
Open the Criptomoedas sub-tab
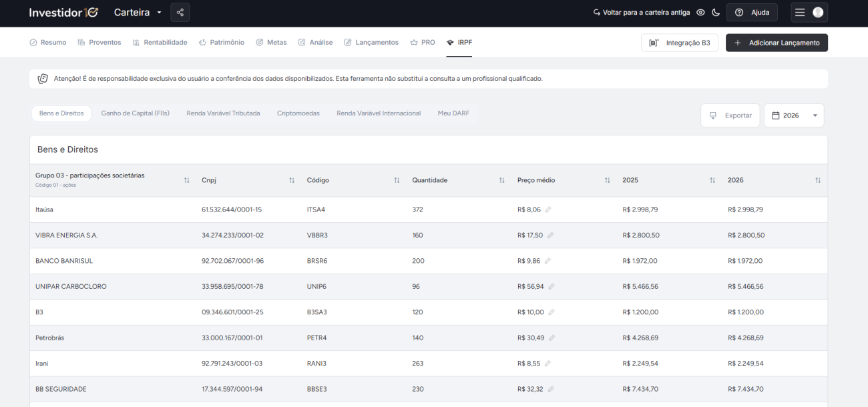[298, 113]
